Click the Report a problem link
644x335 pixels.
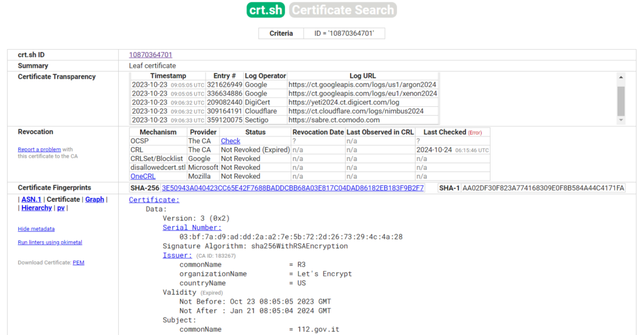coord(39,150)
